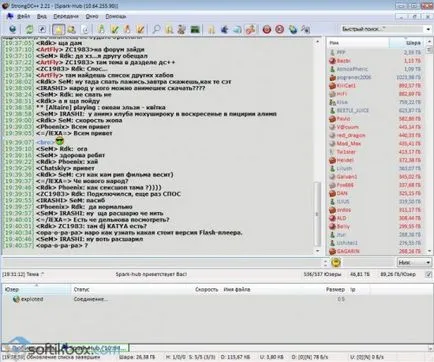This screenshot has height=362, width=434.
Task: Open Search with magnifying glass icon
Action: (156, 29)
